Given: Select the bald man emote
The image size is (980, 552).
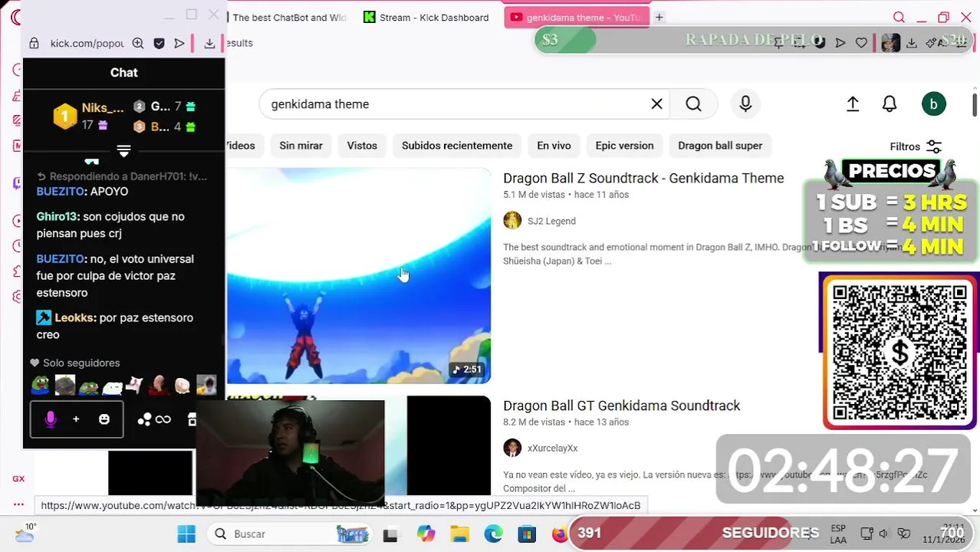Looking at the screenshot, I should pyautogui.click(x=159, y=385).
